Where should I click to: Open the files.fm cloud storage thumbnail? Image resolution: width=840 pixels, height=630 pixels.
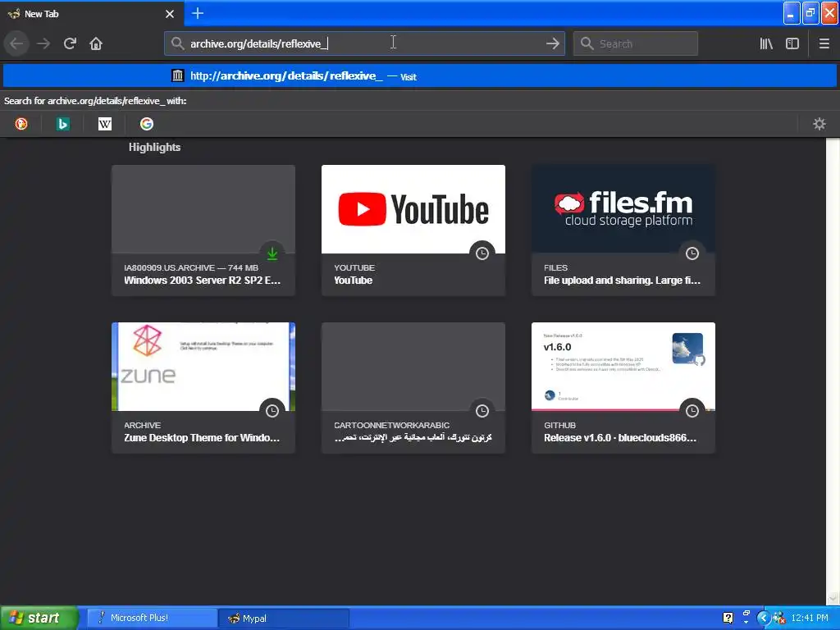pyautogui.click(x=623, y=209)
